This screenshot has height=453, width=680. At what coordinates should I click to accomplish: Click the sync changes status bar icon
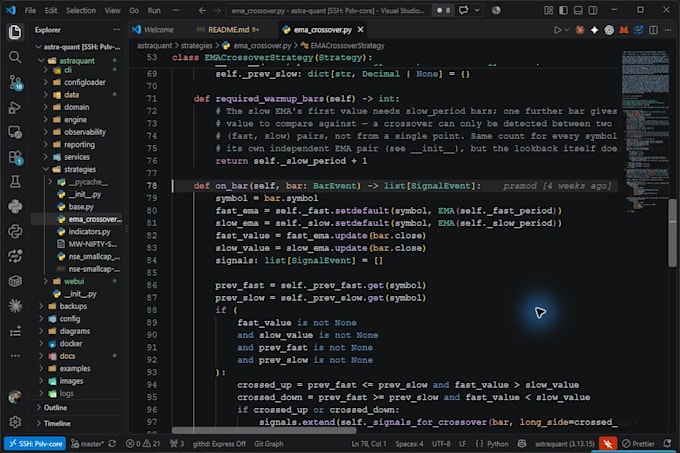tap(112, 443)
